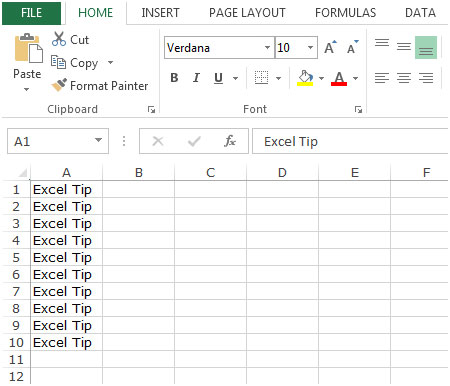Apply cell borders icon

261,78
